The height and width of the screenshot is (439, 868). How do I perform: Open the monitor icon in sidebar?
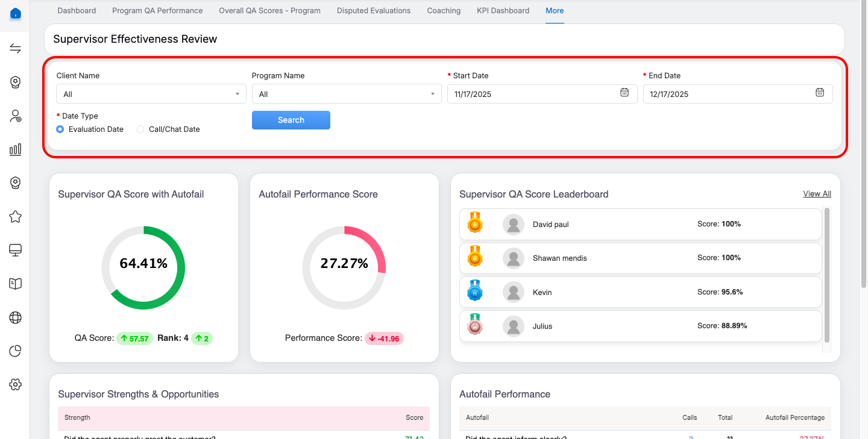(16, 250)
